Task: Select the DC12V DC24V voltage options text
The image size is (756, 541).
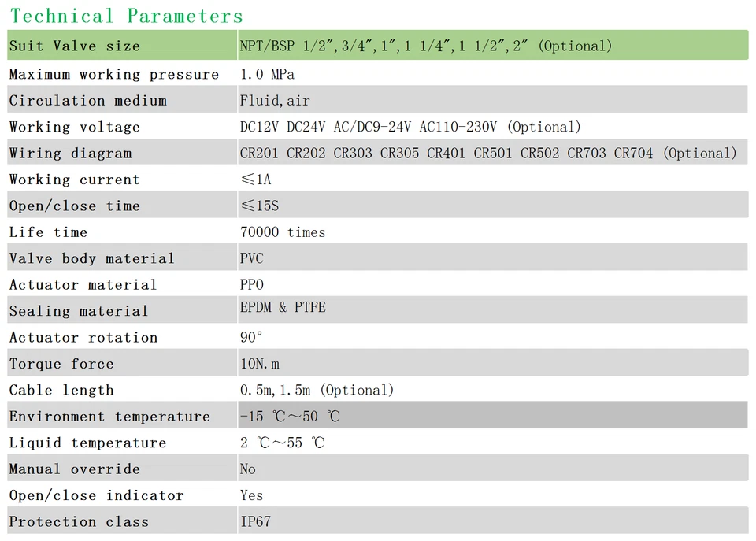Action: point(410,128)
